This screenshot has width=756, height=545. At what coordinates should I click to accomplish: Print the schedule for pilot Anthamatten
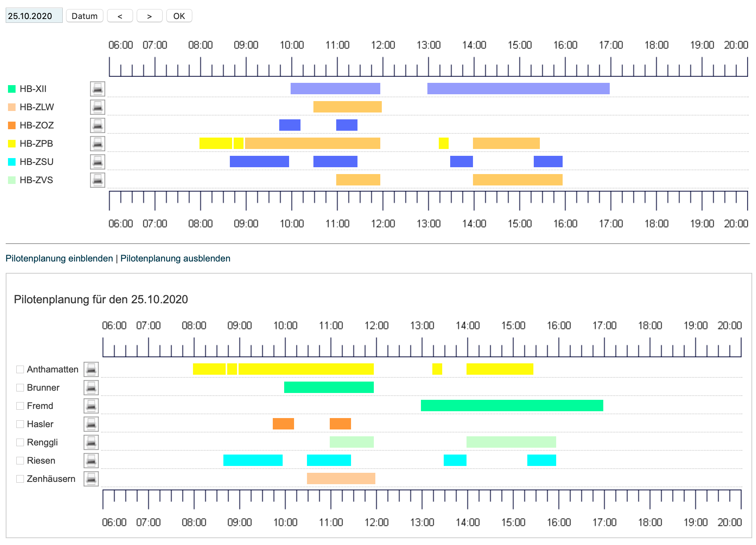tap(91, 369)
